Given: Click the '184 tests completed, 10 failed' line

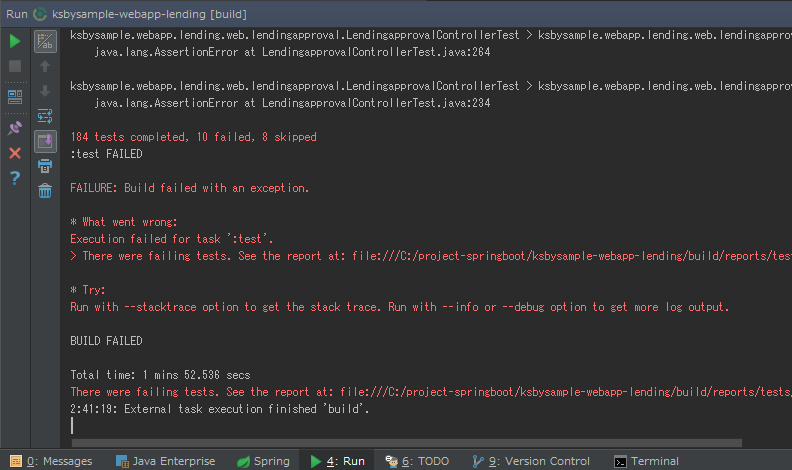Looking at the screenshot, I should (x=193, y=137).
